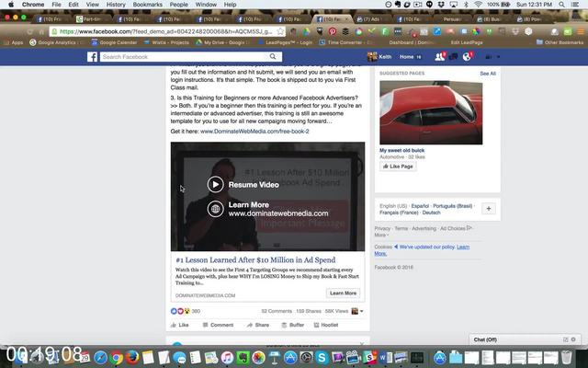Click the Facebook logo icon
Image resolution: width=588 pixels, height=368 pixels.
[92, 57]
